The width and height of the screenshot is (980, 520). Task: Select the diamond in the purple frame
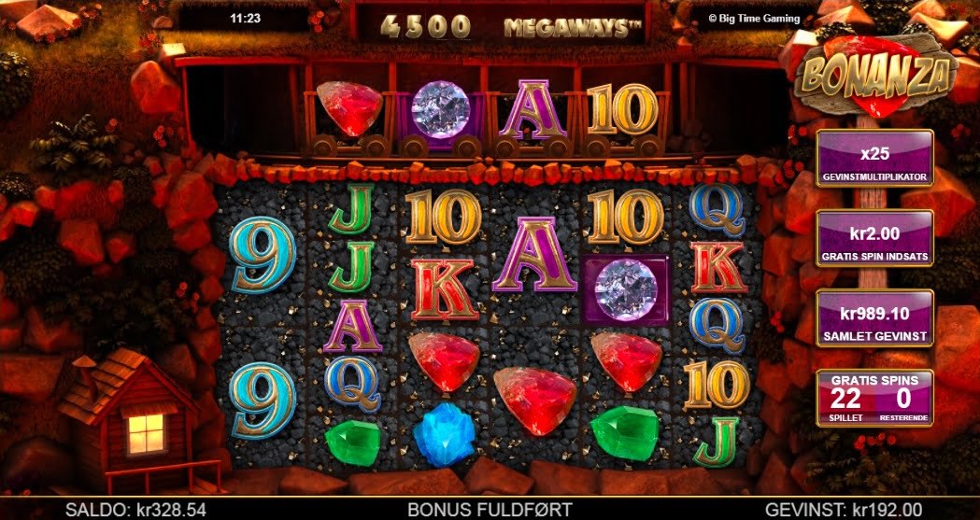pyautogui.click(x=626, y=289)
